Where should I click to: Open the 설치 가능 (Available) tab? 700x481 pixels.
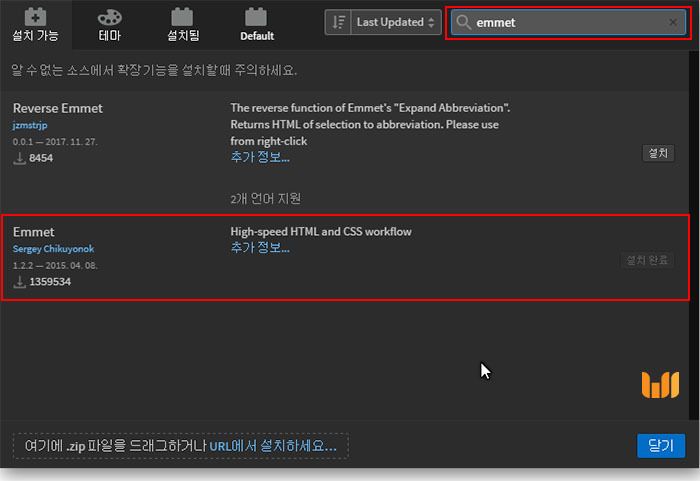tap(35, 25)
